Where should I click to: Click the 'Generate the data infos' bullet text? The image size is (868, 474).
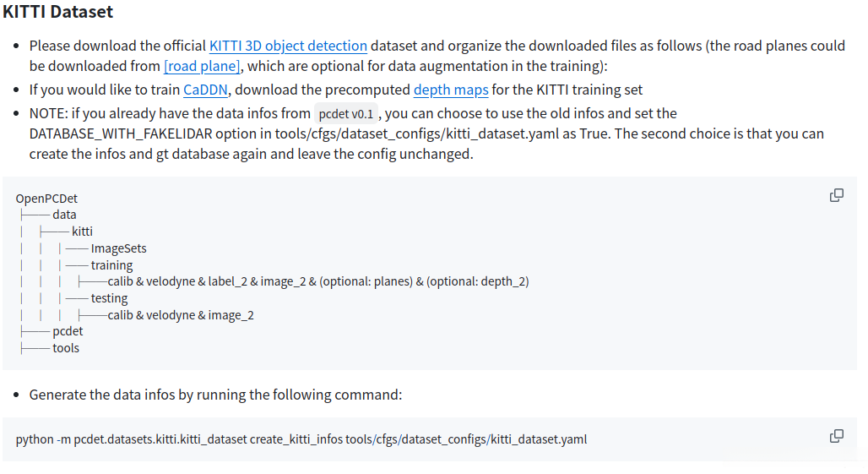[215, 395]
